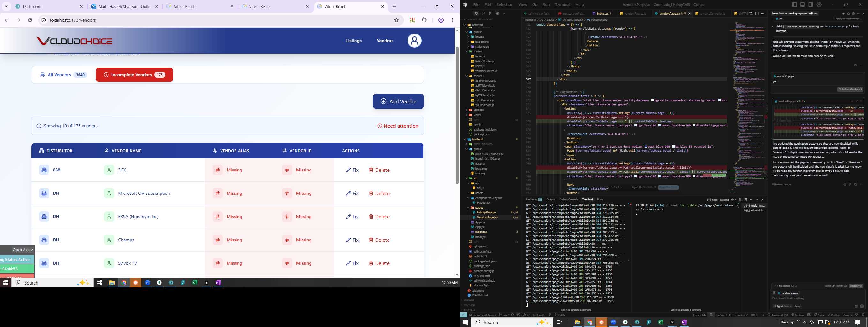Switch to vendorsRoutes.js editor tab
This screenshot has width=868, height=327.
635,14
